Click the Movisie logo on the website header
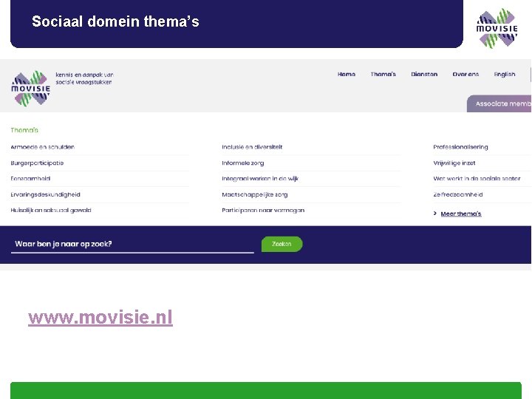This screenshot has width=532, height=399. [30, 89]
